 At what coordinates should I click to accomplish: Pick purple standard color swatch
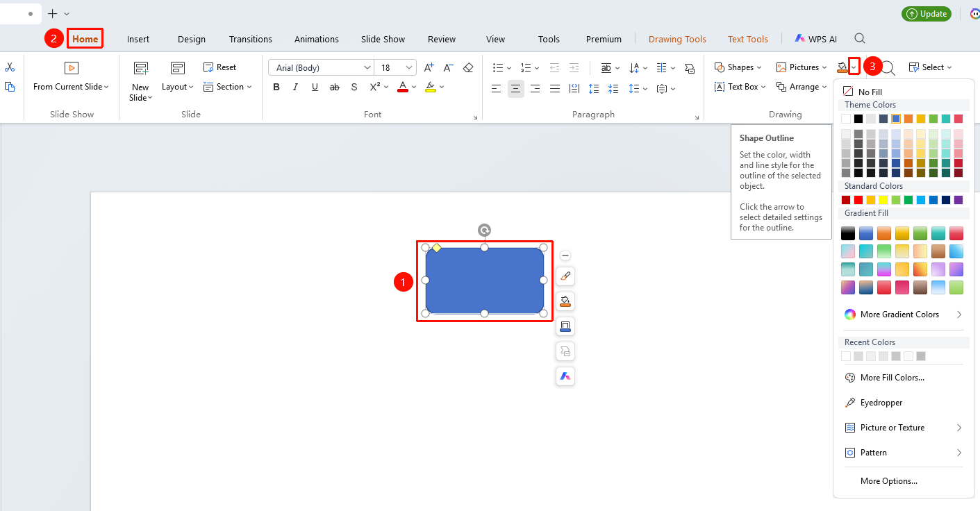[958, 200]
